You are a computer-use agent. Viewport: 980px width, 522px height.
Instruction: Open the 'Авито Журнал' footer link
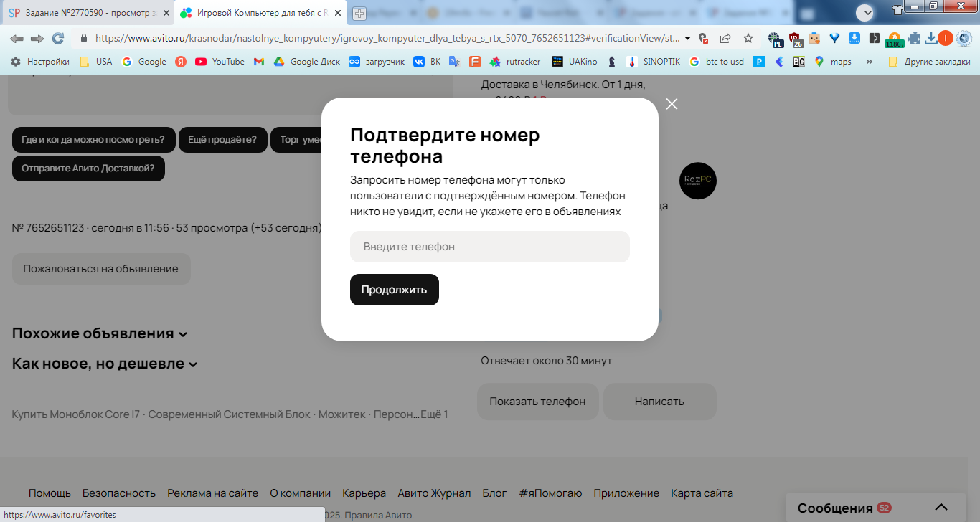pos(434,493)
